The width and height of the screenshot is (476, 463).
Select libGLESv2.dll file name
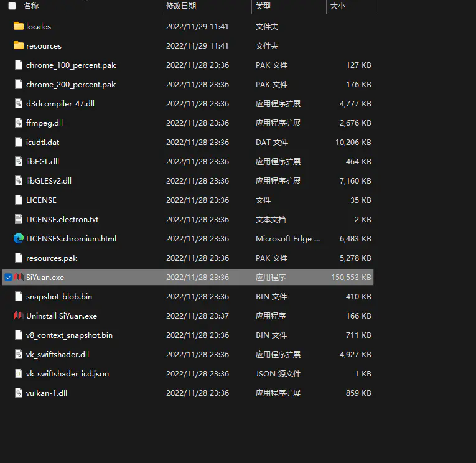point(49,181)
